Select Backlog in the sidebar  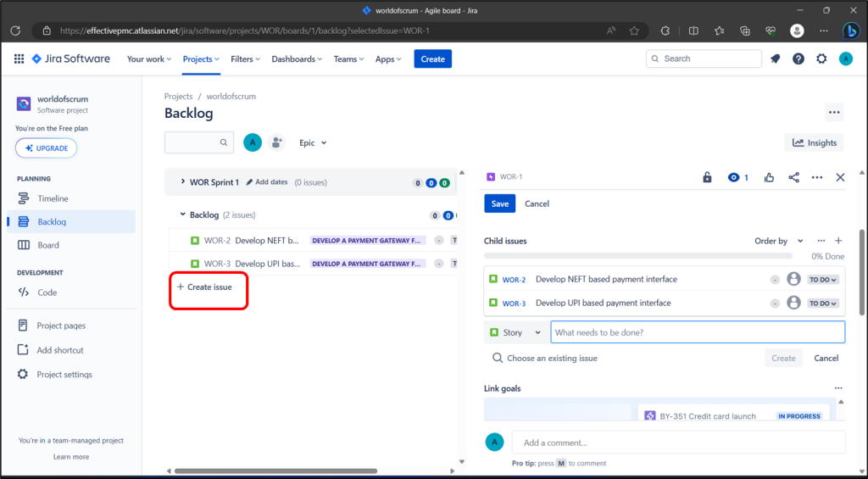[x=71, y=221]
